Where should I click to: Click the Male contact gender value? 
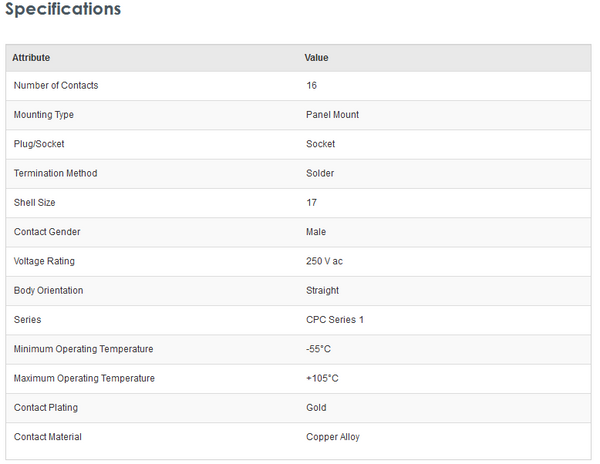pos(316,232)
